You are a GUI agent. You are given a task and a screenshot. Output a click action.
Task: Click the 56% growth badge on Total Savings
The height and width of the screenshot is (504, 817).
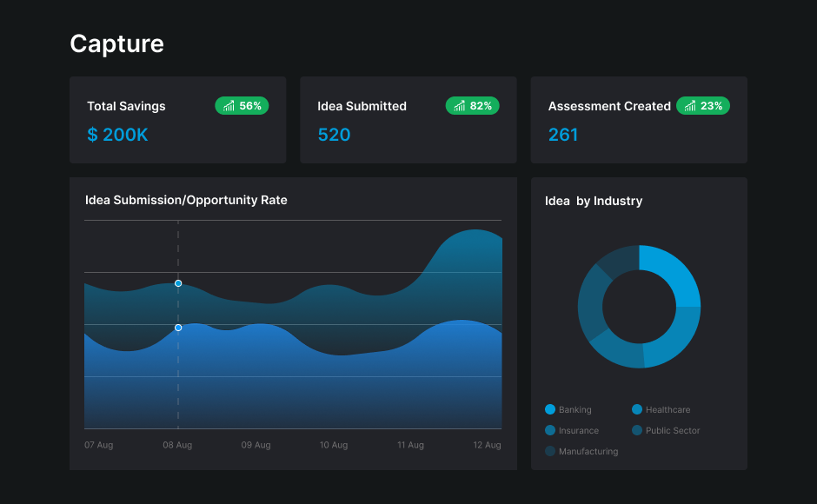click(242, 105)
